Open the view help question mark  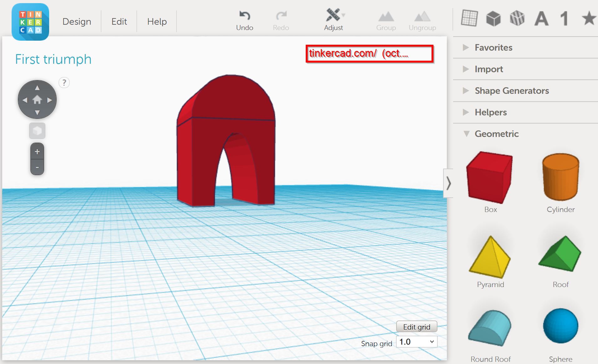click(x=64, y=83)
